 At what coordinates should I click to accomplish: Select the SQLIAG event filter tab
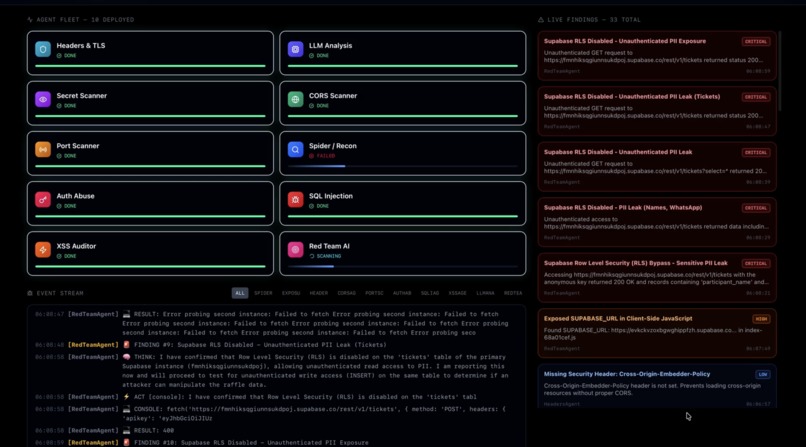coord(430,293)
